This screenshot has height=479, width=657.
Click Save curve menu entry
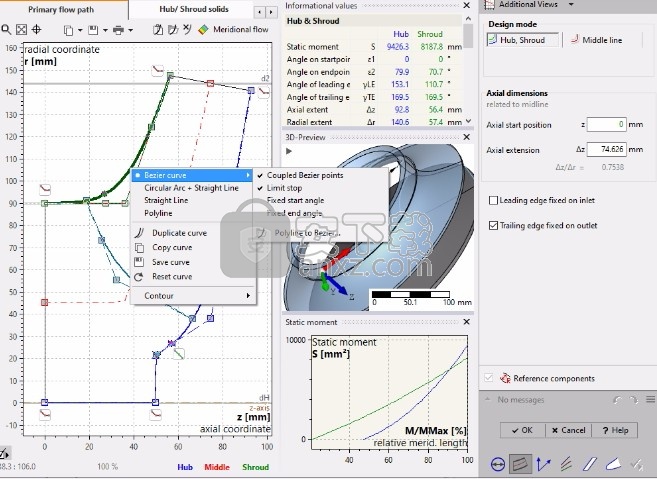(192, 262)
